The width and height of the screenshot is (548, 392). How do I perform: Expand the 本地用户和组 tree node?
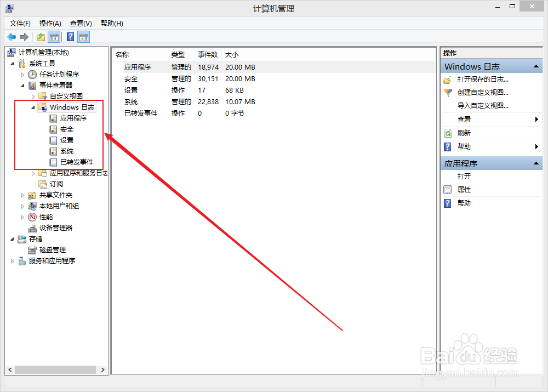22,206
